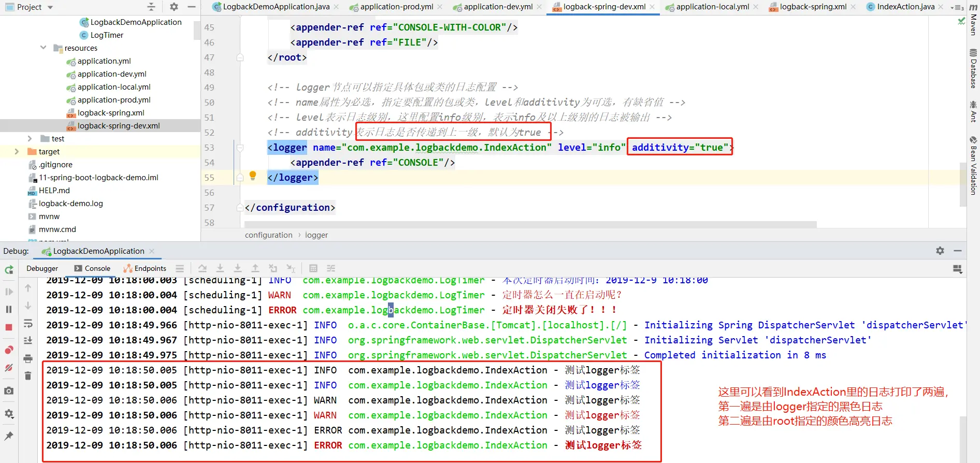Open the Endpoints tab
Screen dimensions: 980x463
(145, 268)
